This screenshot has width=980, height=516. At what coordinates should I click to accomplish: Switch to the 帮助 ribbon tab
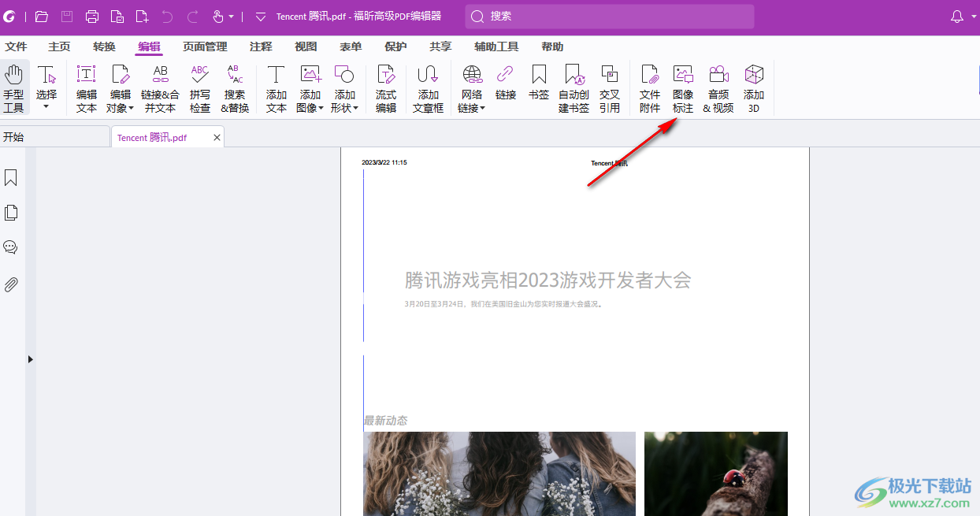coord(552,47)
